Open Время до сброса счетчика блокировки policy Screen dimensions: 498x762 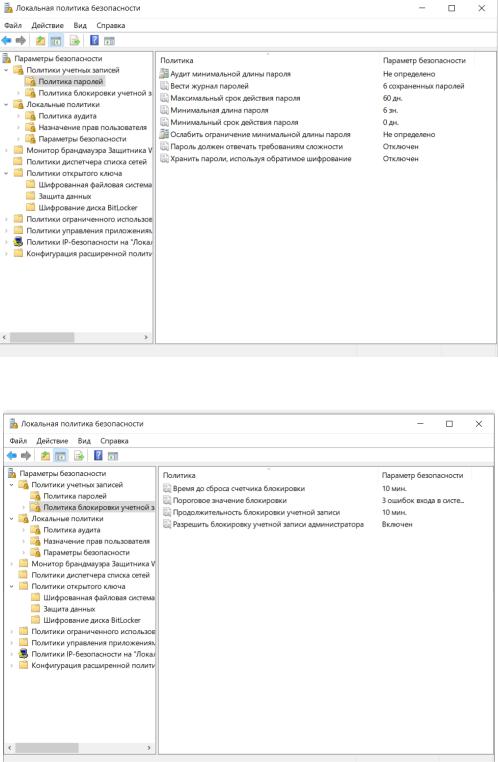[239, 488]
